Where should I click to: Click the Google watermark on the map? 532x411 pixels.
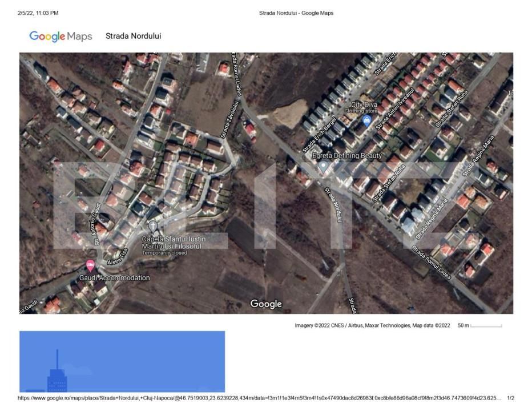point(266,304)
